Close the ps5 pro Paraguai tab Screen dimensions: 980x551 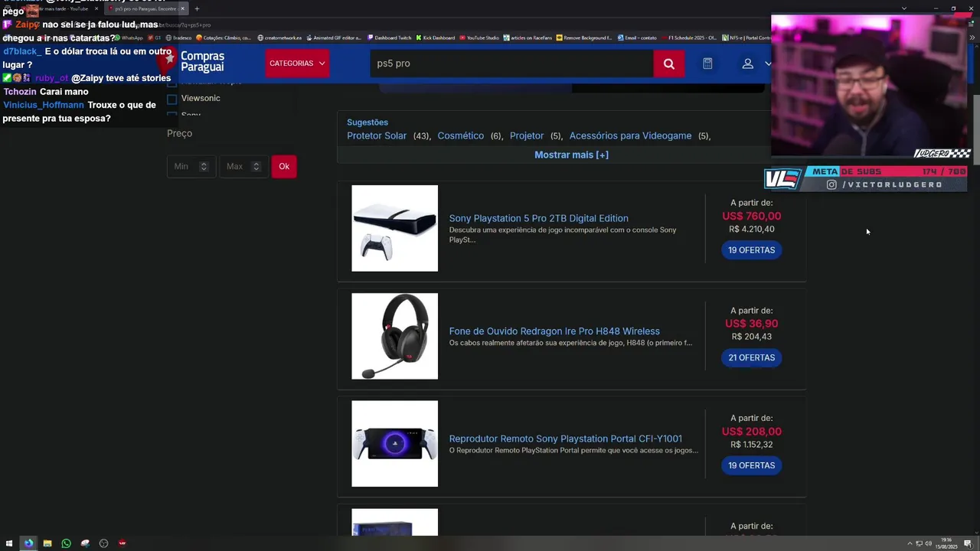(182, 8)
